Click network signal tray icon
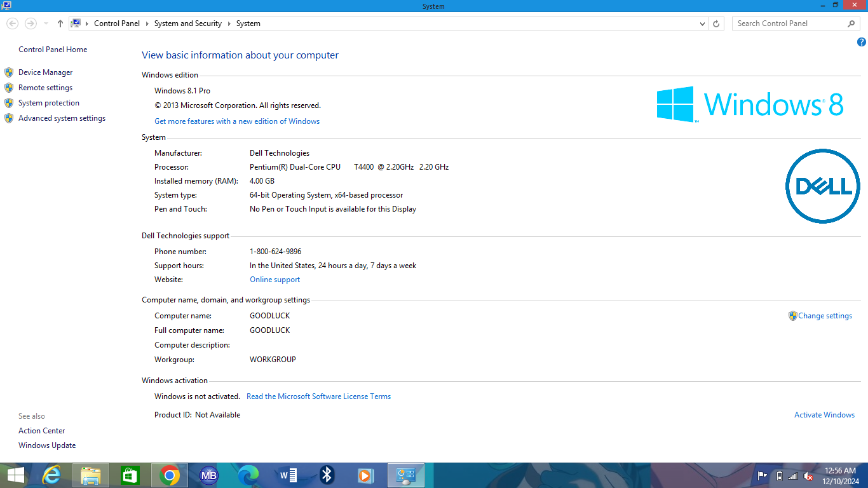The width and height of the screenshot is (868, 488). [x=793, y=476]
